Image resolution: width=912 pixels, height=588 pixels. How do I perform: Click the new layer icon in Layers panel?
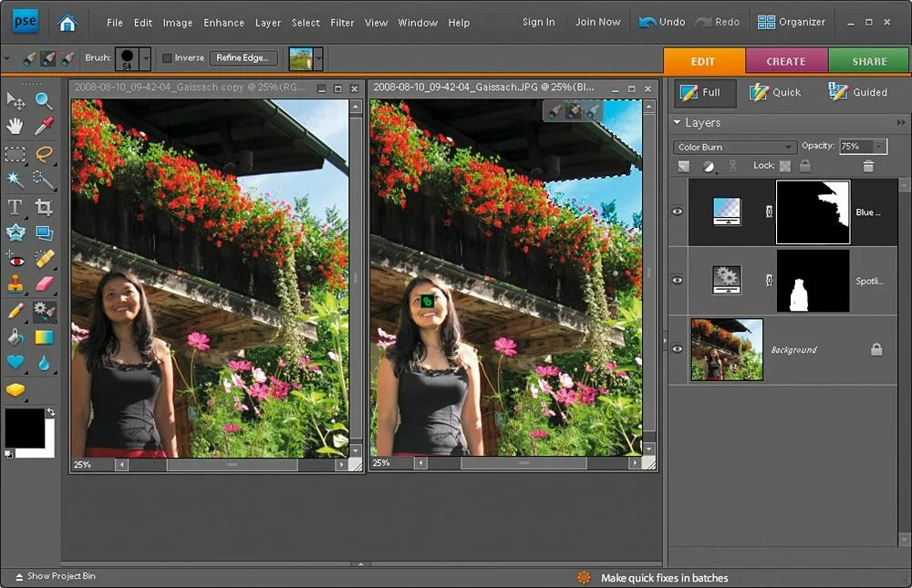684,167
